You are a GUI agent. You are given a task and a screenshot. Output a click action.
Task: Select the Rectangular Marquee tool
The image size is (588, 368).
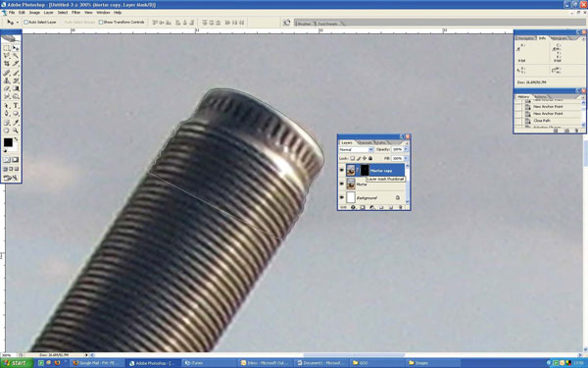pos(7,48)
